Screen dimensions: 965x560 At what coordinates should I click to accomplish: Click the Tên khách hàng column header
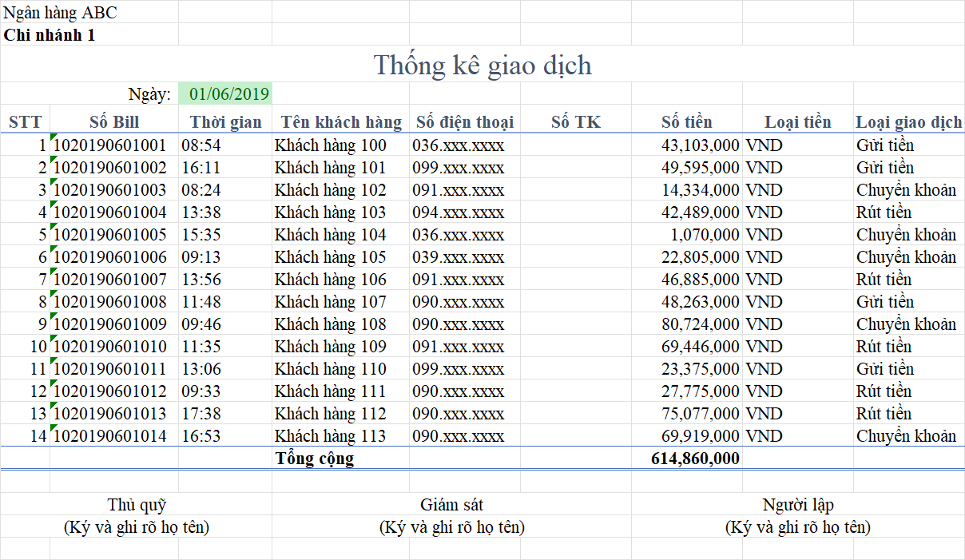pyautogui.click(x=341, y=122)
